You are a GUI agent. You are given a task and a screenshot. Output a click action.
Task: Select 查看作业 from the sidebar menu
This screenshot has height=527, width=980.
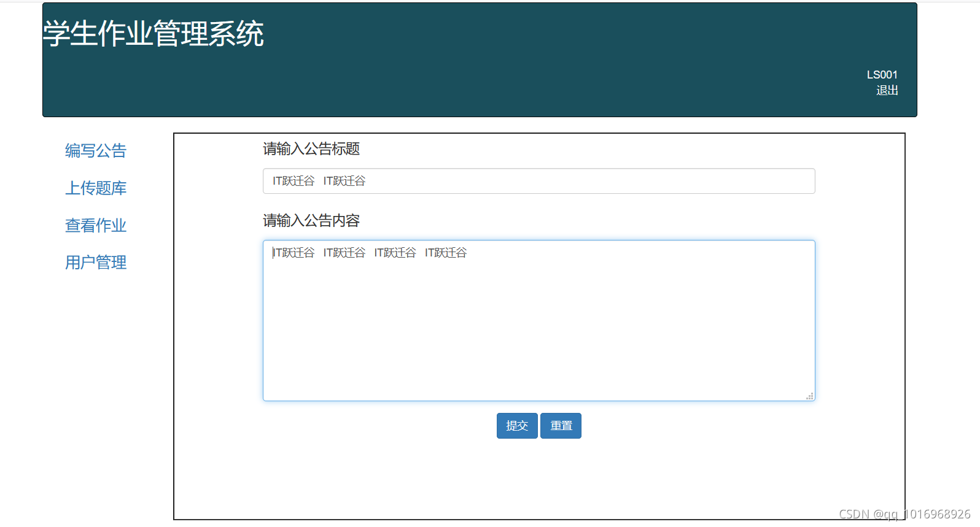coord(96,225)
